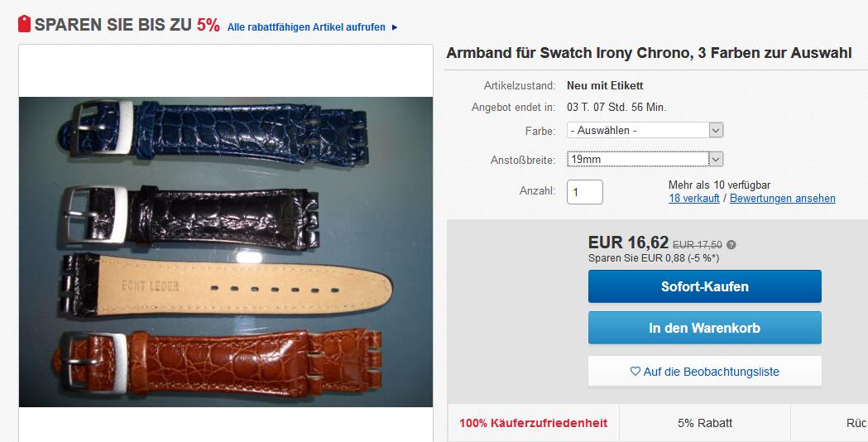
Task: Click the question mark icon beside EUR 17,50
Action: coord(731,245)
